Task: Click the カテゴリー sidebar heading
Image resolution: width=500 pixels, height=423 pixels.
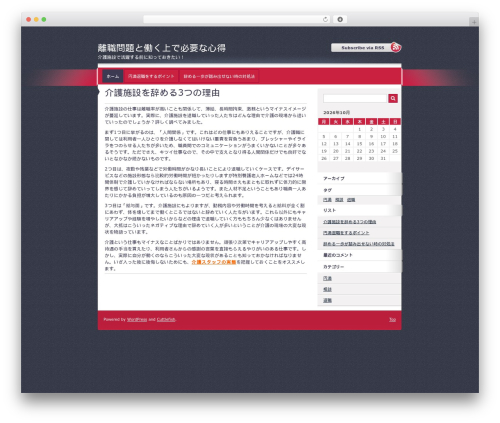Action: pos(334,267)
